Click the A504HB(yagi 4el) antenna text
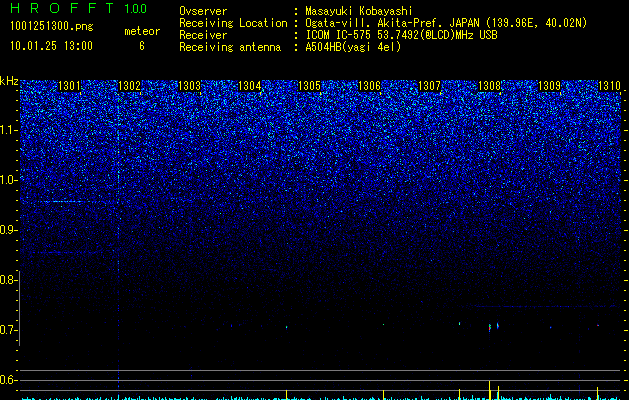This screenshot has width=629, height=400. [353, 47]
